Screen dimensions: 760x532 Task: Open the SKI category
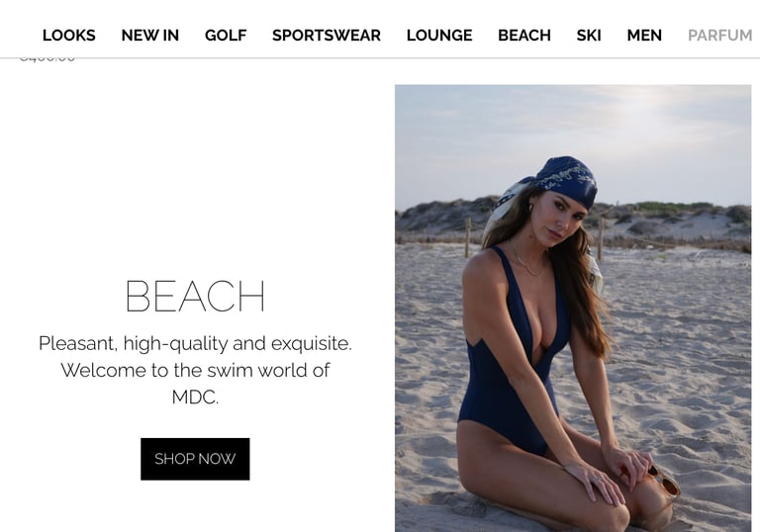[x=589, y=36]
